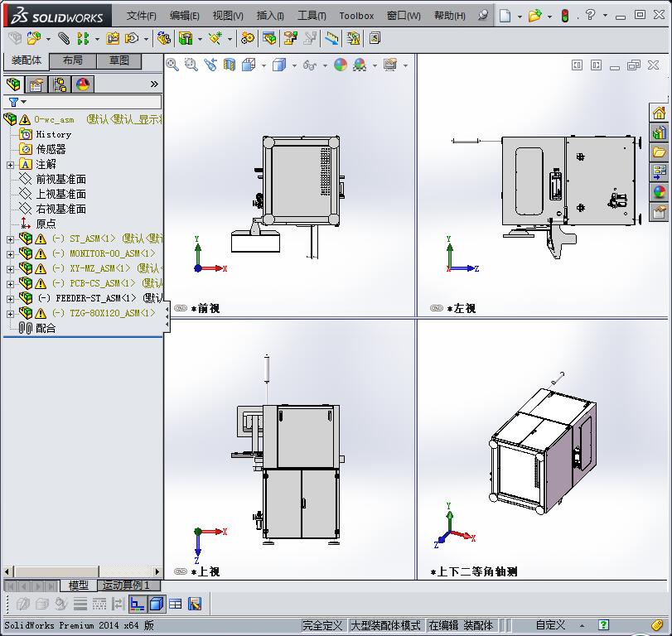
Task: Open the 自定义 units dropdown in the status bar
Action: 582,626
